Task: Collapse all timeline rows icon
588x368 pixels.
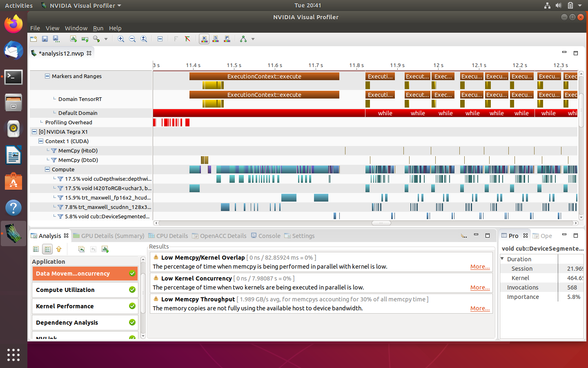Action: click(x=160, y=39)
